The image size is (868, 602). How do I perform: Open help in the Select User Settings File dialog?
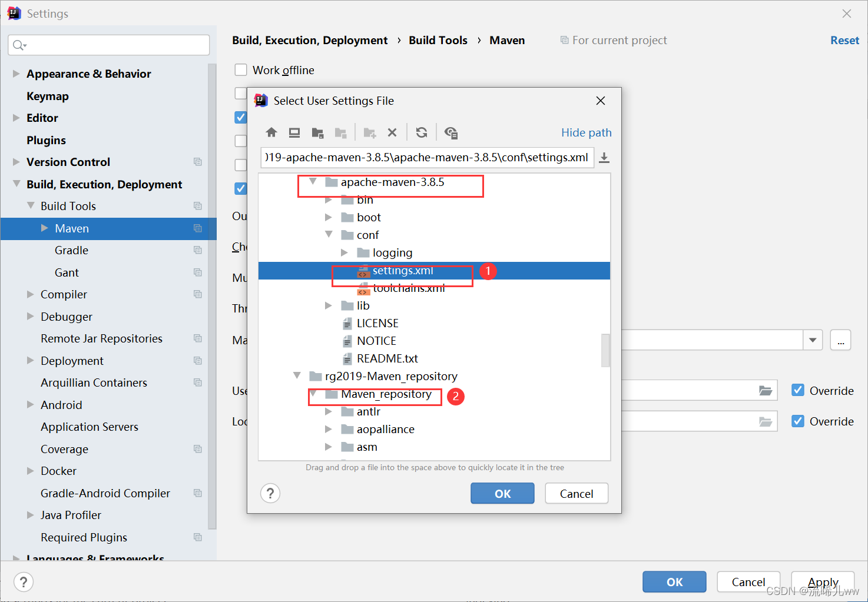coord(270,493)
